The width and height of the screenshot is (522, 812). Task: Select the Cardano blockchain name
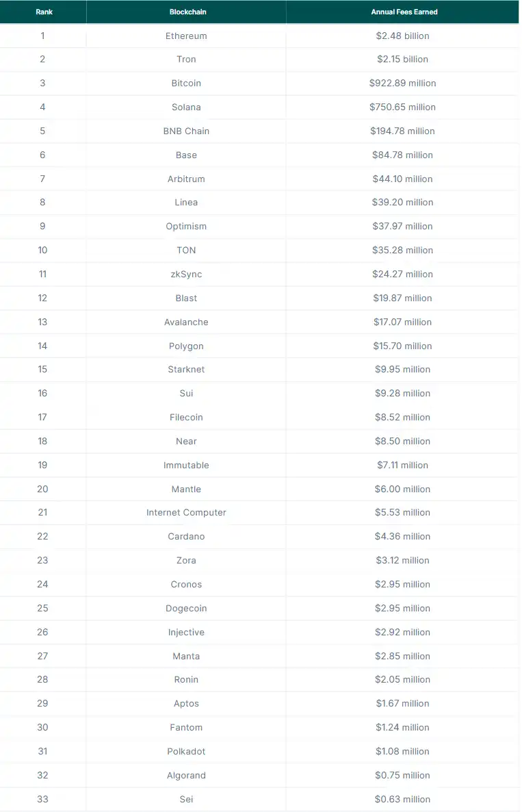186,537
